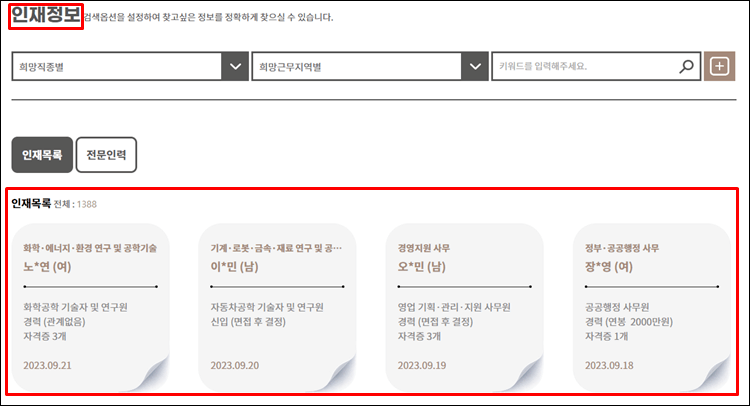Click the 기계·로봇·금속·재료 연구 category text
Viewport: 750px width, 406px height.
tap(276, 248)
